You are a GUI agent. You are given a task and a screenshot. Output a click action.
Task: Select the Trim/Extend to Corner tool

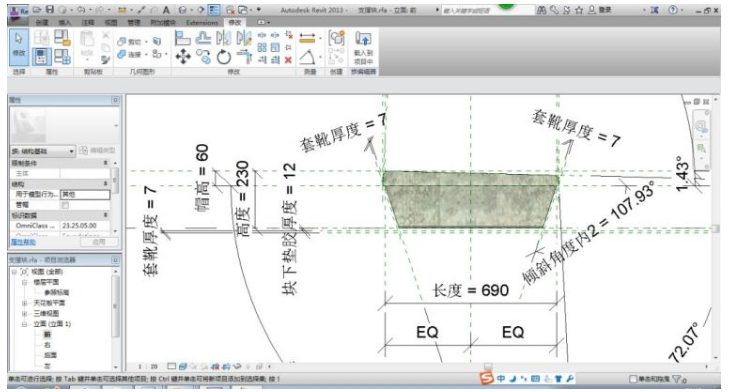pos(244,57)
